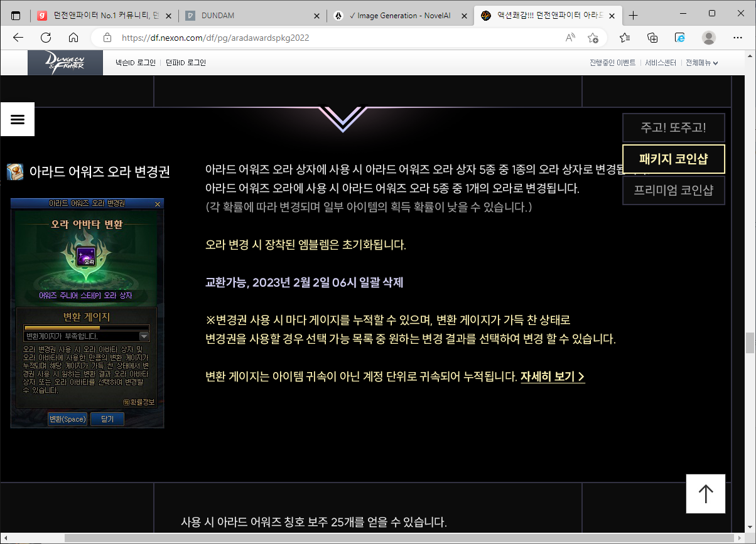756x544 pixels.
Task: Open the hamburger side menu
Action: (x=18, y=119)
